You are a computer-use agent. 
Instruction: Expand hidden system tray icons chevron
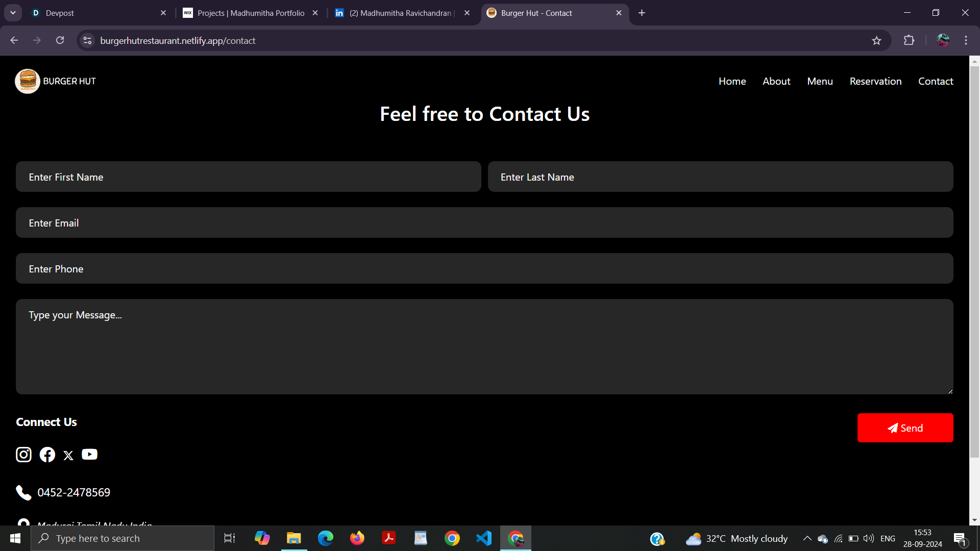807,538
